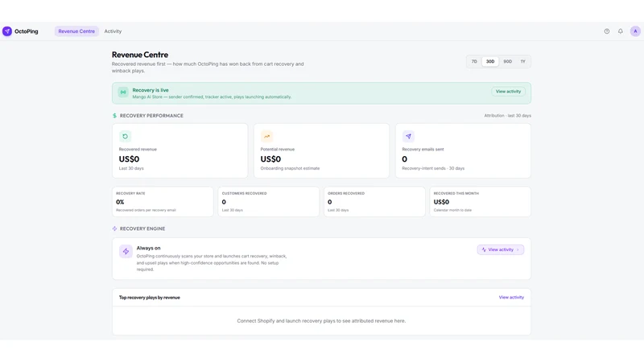Open the notifications bell
The height and width of the screenshot is (362, 644).
click(620, 31)
